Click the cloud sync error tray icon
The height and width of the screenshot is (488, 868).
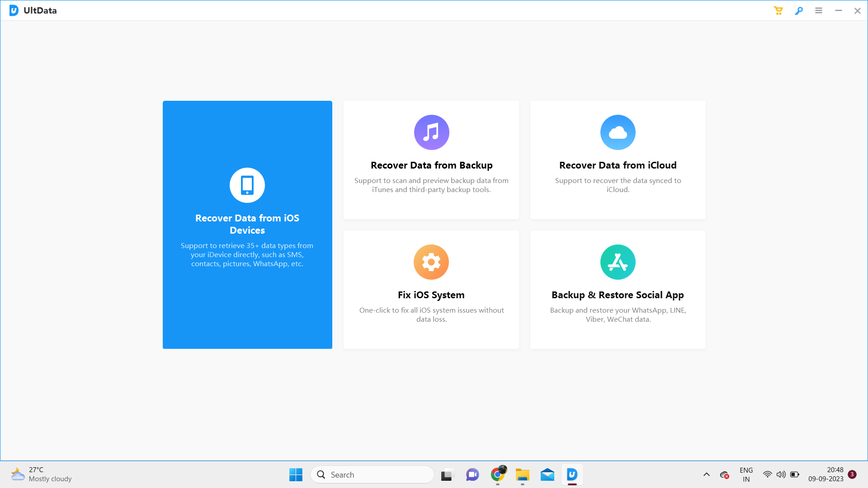click(x=724, y=475)
